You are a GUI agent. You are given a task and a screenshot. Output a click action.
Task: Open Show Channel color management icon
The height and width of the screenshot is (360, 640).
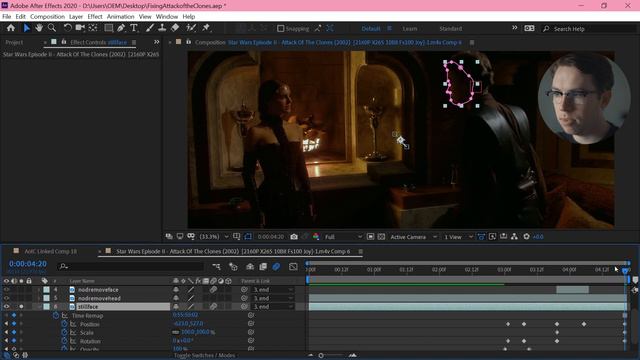pos(316,237)
